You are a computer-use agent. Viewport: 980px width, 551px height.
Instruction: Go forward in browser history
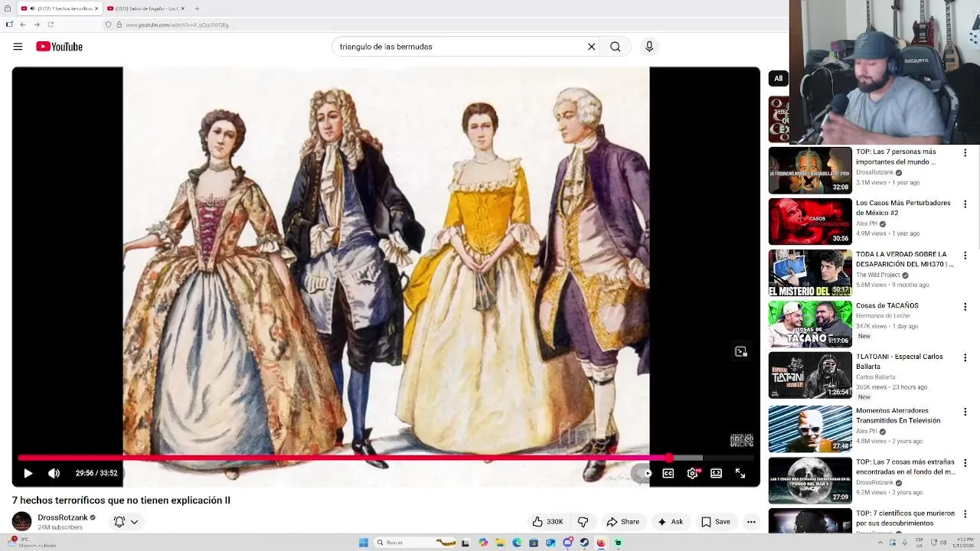36,24
